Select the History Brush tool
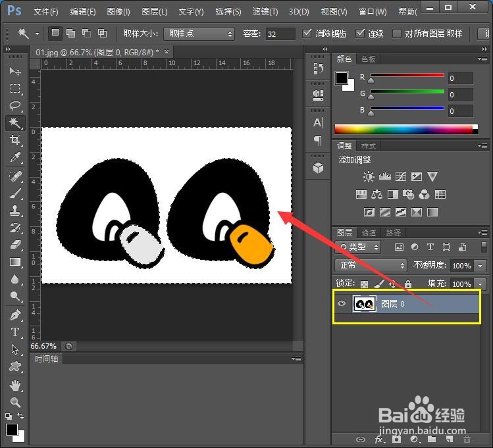The width and height of the screenshot is (493, 448). [x=14, y=228]
